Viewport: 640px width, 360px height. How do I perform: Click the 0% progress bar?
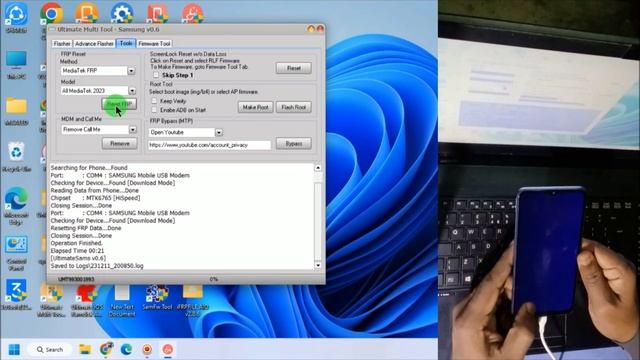pyautogui.click(x=213, y=280)
